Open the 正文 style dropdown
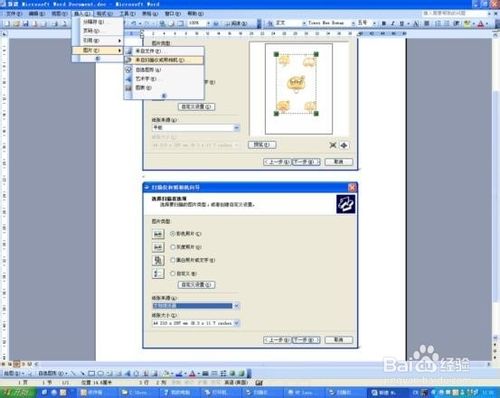Screen dimensions: 500x398 coord(304,23)
